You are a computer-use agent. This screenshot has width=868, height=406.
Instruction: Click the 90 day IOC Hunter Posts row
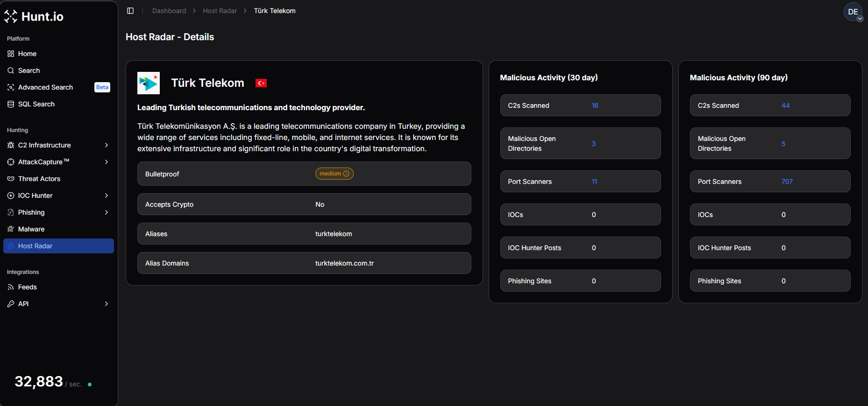[770, 248]
